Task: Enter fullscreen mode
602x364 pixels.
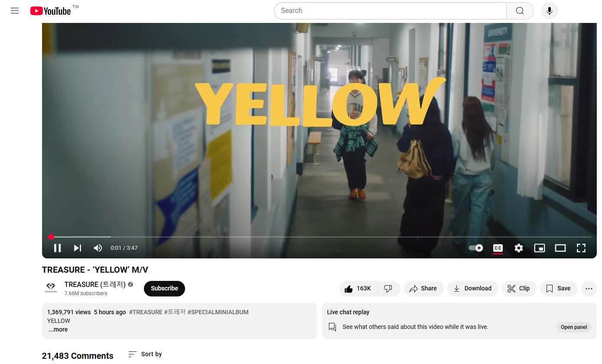Action: tap(581, 248)
